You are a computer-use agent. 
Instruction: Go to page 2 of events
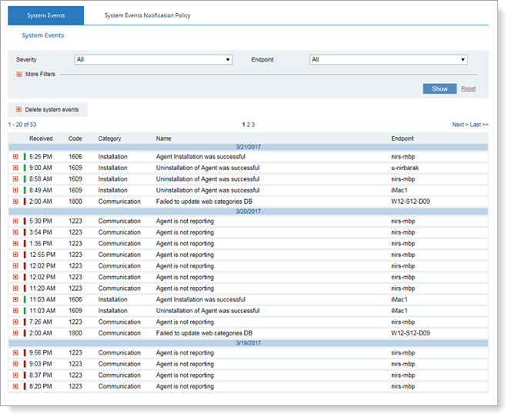click(x=249, y=124)
